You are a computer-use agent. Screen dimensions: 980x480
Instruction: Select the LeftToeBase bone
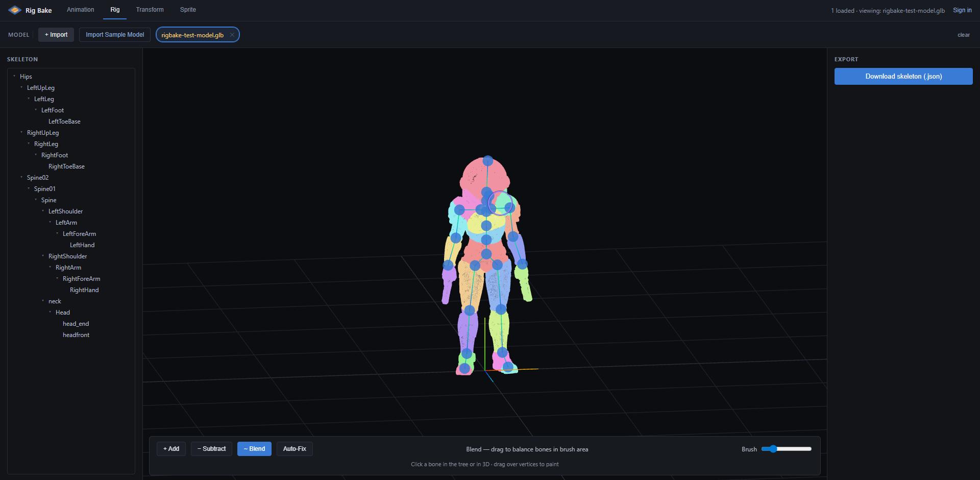[x=64, y=122]
